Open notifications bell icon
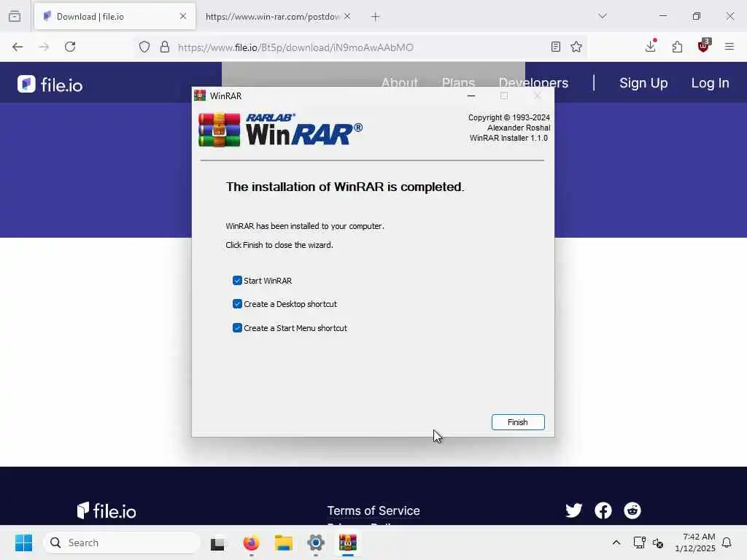The height and width of the screenshot is (560, 747). tap(727, 542)
